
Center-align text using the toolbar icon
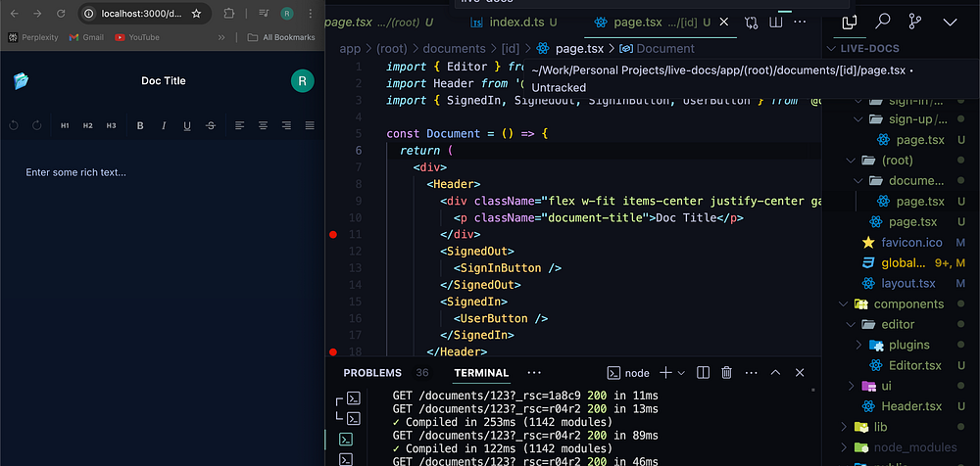[x=263, y=125]
